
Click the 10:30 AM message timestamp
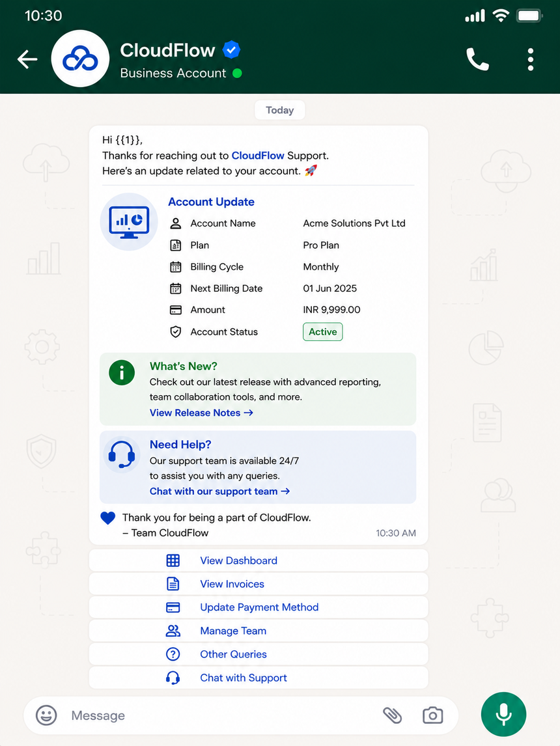click(x=396, y=533)
